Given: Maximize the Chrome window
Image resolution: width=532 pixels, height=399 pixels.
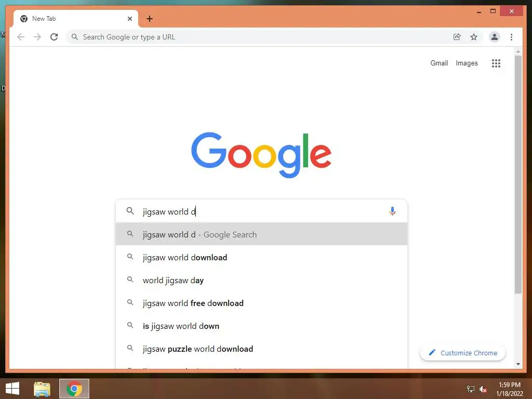Looking at the screenshot, I should click(493, 11).
